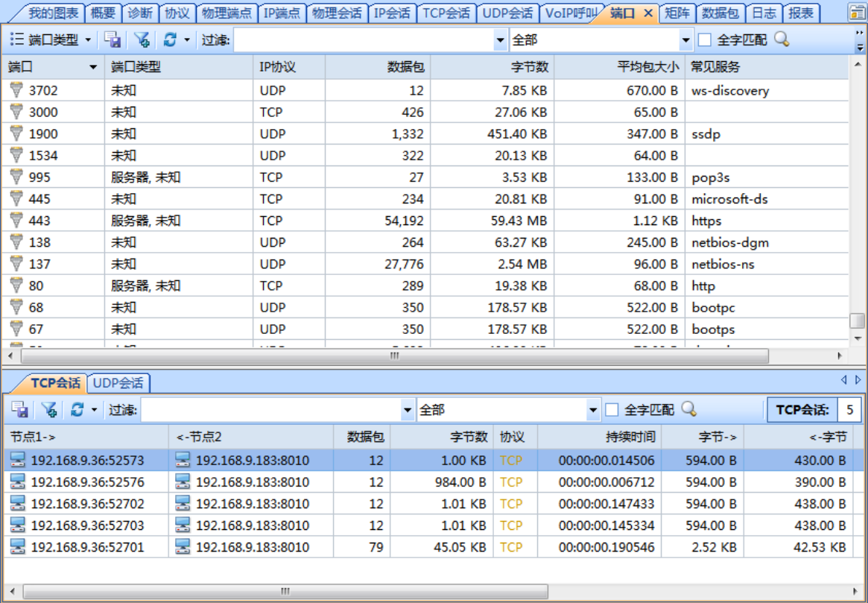868x603 pixels.
Task: Click the search magnifier in port toolbar
Action: click(782, 40)
